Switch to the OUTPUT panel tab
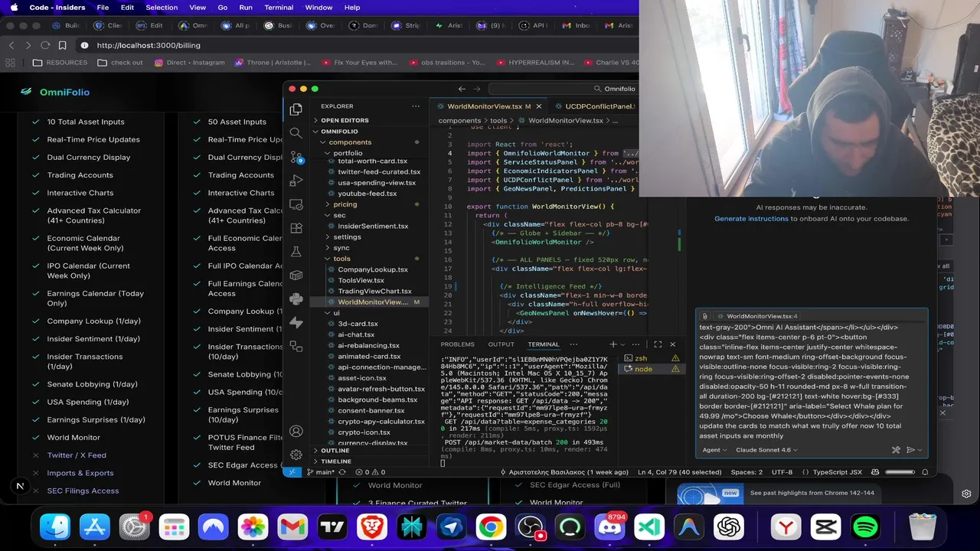The width and height of the screenshot is (980, 551). [x=501, y=344]
